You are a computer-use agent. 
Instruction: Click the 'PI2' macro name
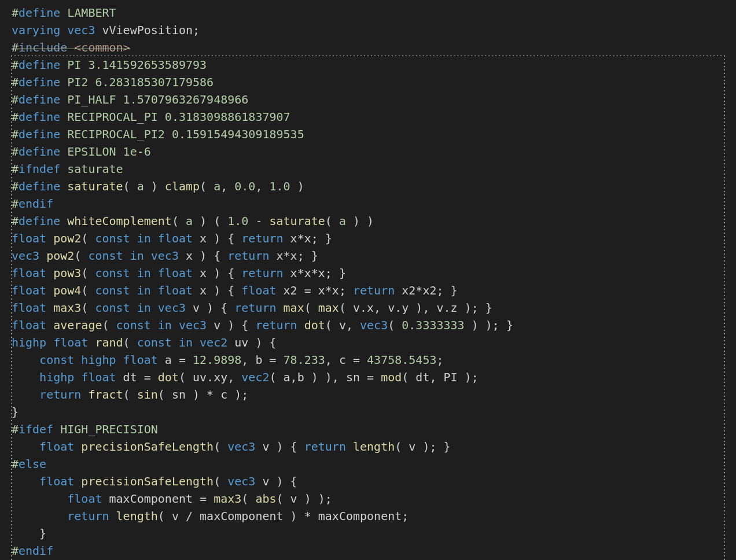point(78,82)
